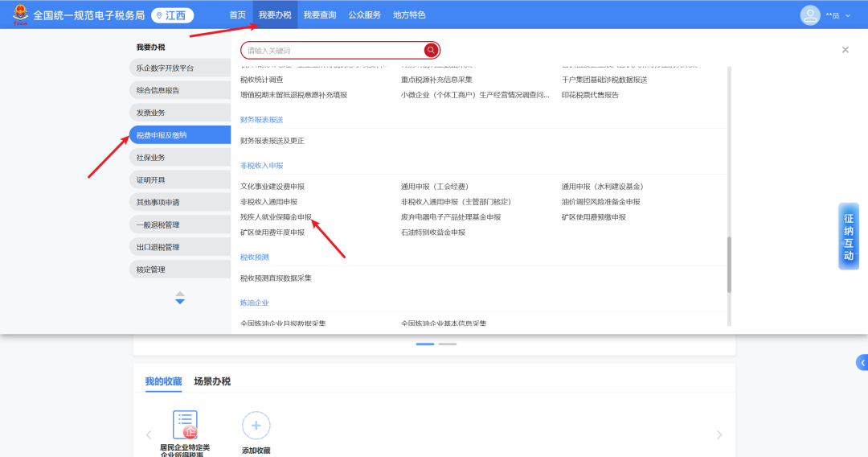This screenshot has width=868, height=457.
Task: Open 油价调控风险准备金申报 link
Action: coord(600,202)
